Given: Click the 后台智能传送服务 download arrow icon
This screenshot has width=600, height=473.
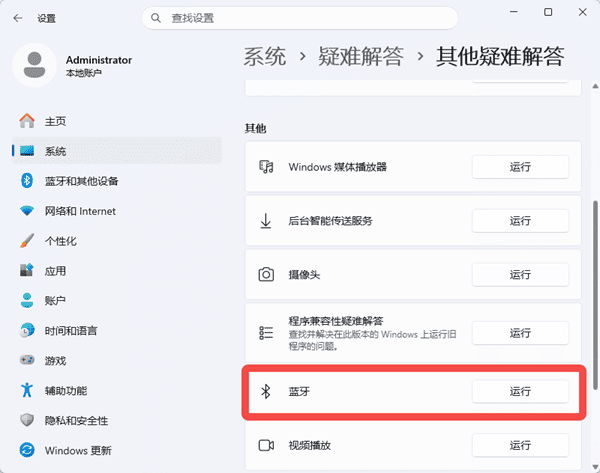Looking at the screenshot, I should click(x=266, y=221).
